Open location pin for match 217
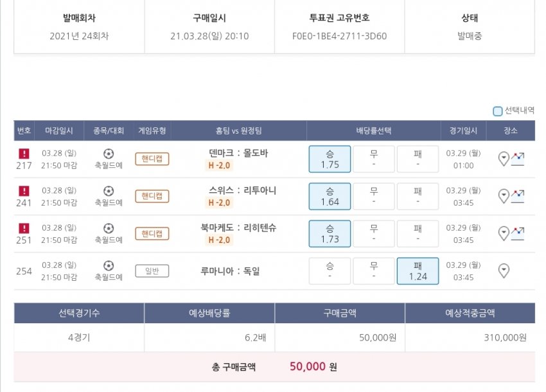546x392 pixels. coord(504,158)
